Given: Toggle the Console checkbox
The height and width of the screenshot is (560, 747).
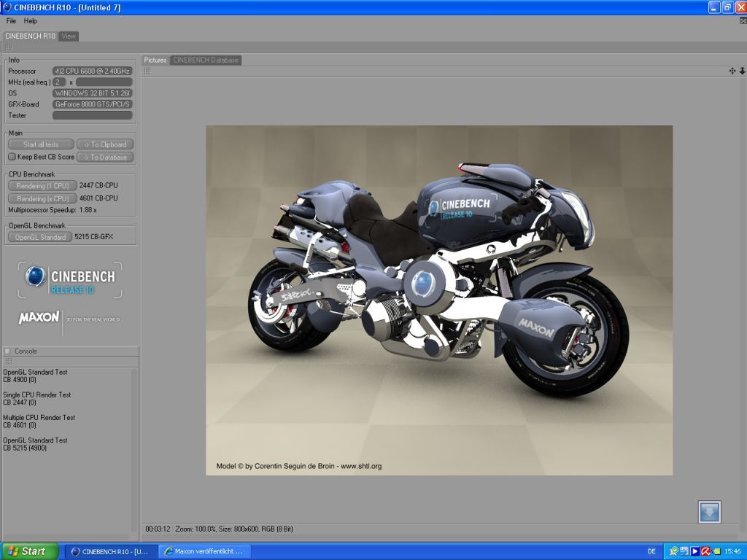Looking at the screenshot, I should pos(7,351).
